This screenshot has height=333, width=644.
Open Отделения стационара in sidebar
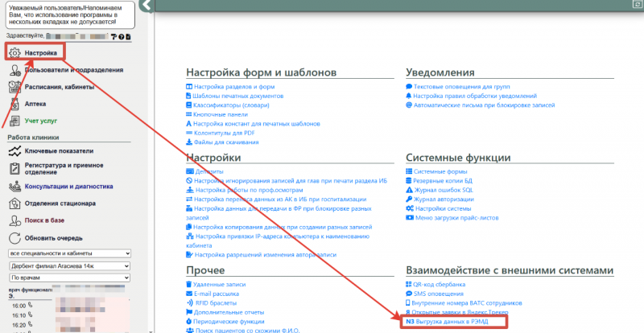pos(60,203)
